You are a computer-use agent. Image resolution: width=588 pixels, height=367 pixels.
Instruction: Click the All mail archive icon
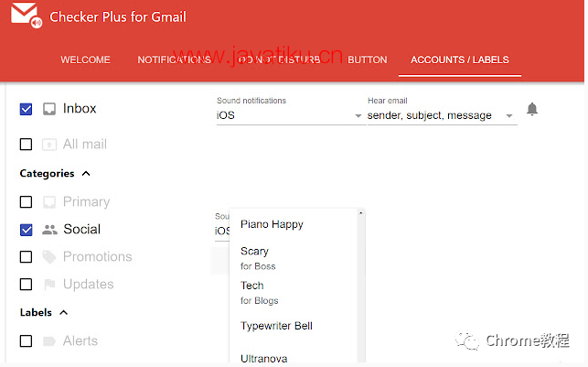click(49, 144)
